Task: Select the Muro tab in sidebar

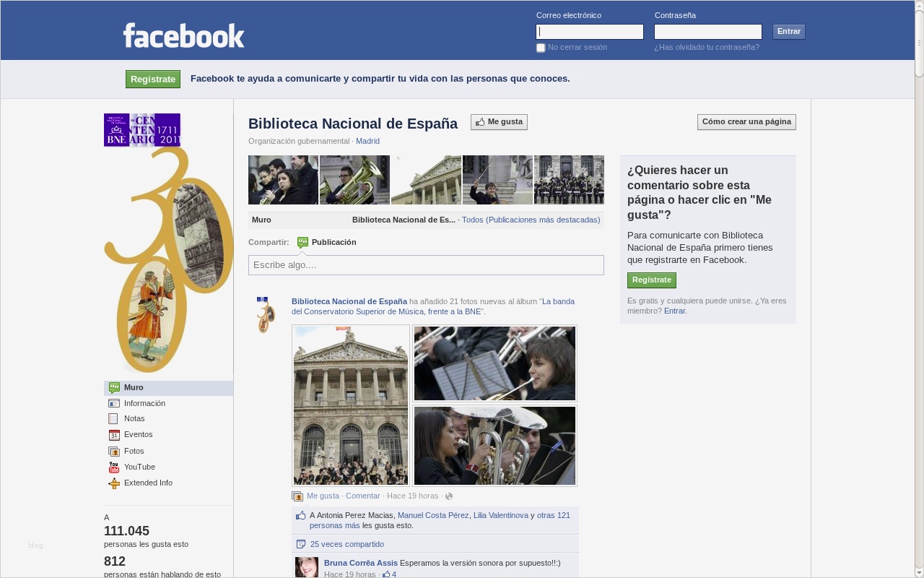Action: (x=168, y=388)
